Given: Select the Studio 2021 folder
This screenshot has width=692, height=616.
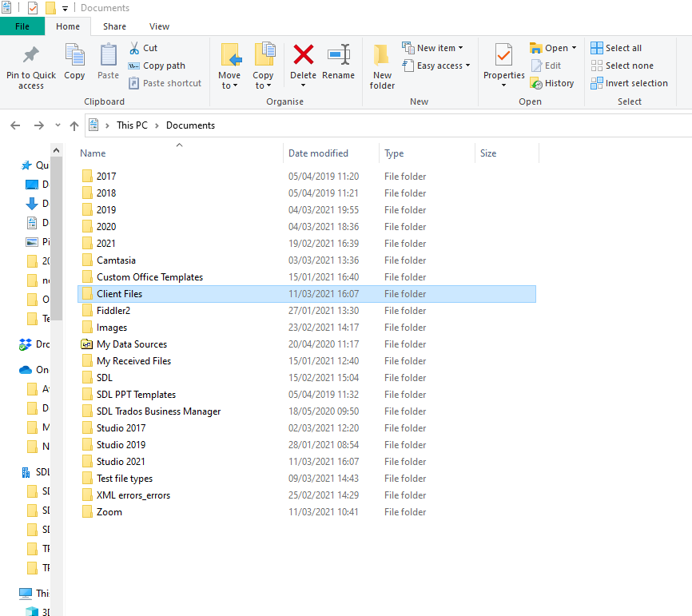Looking at the screenshot, I should point(121,462).
